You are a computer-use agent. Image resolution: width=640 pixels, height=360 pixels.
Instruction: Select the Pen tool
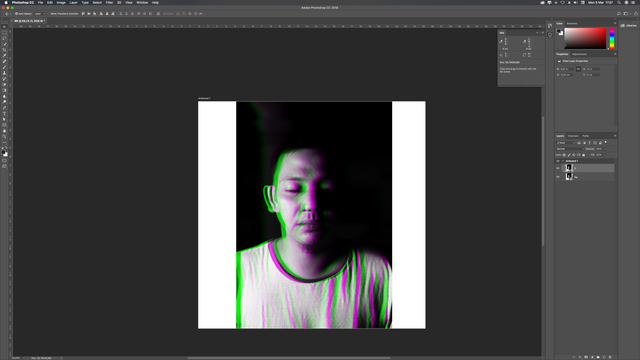coord(4,108)
